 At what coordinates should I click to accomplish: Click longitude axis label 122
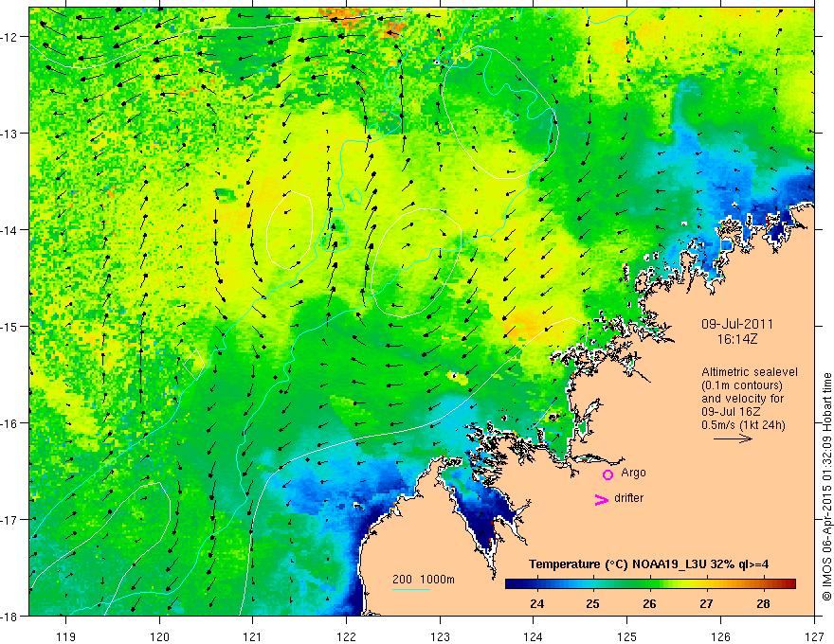346,637
